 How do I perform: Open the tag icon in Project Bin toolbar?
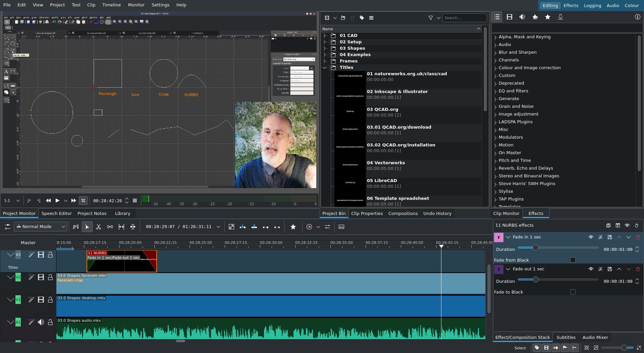click(362, 18)
